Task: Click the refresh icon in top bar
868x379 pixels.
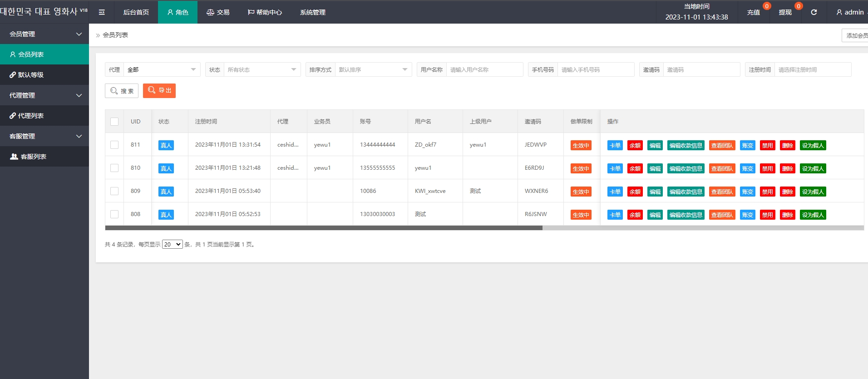Action: 814,12
